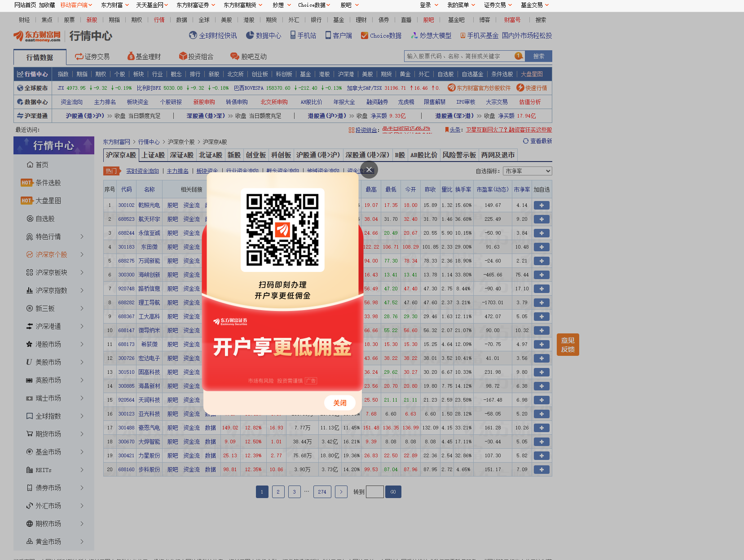The width and height of the screenshot is (744, 560).
Task: Click the 大盘星图 HOT badge icon
Action: 27,201
